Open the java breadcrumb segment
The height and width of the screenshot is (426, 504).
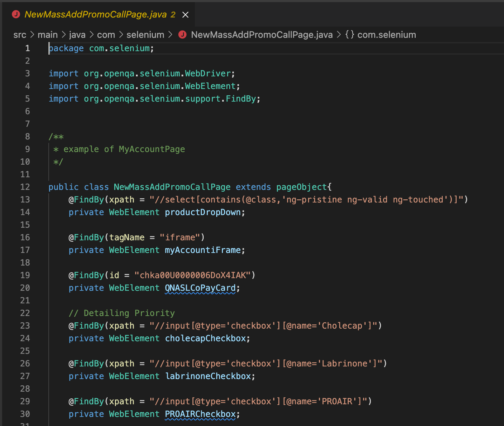77,35
